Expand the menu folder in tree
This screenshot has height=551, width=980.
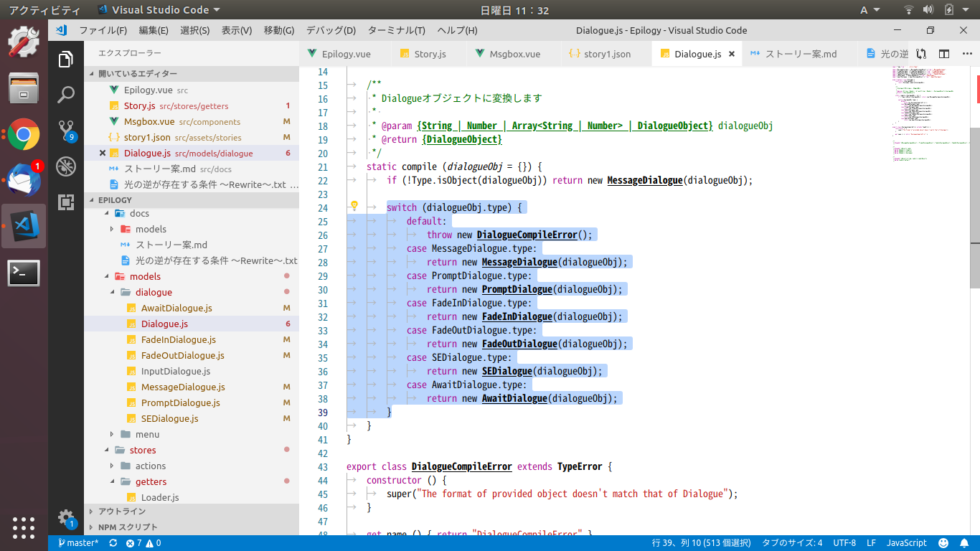click(x=147, y=434)
